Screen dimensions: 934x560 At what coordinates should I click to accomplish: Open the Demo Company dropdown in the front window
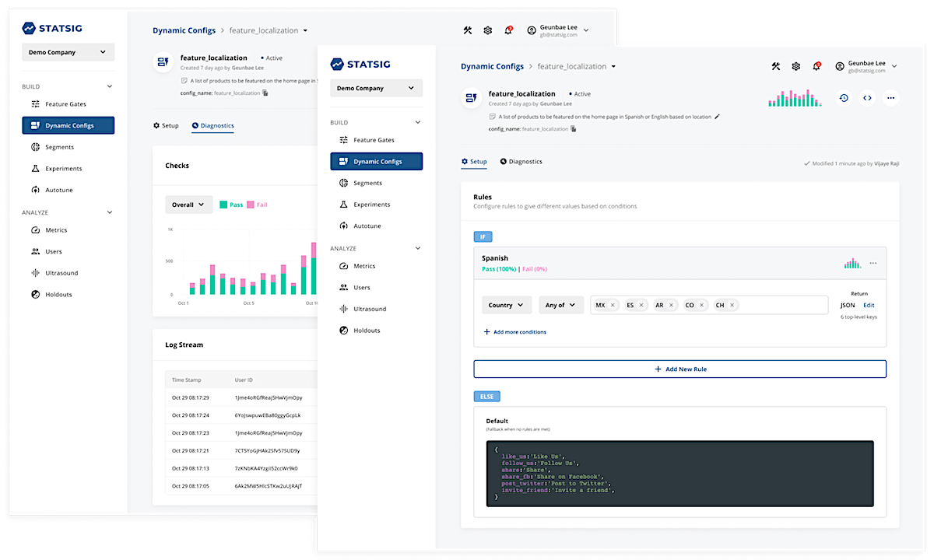pos(376,88)
